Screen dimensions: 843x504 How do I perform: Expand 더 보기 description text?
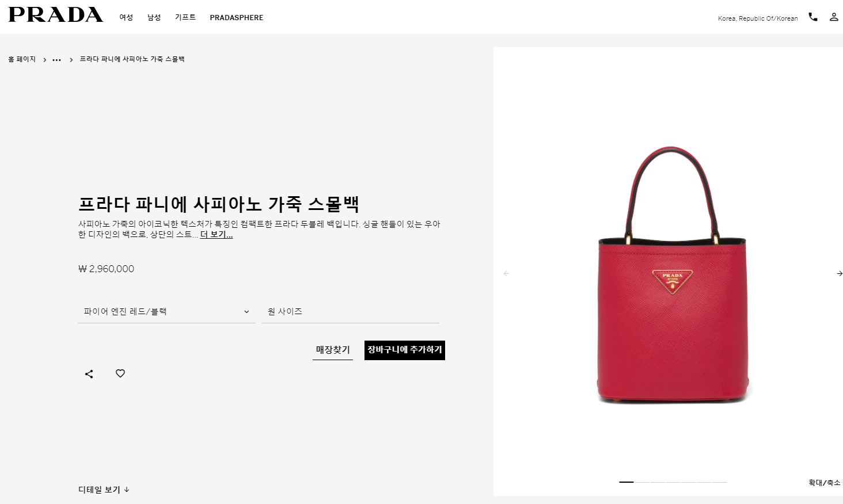pyautogui.click(x=217, y=235)
